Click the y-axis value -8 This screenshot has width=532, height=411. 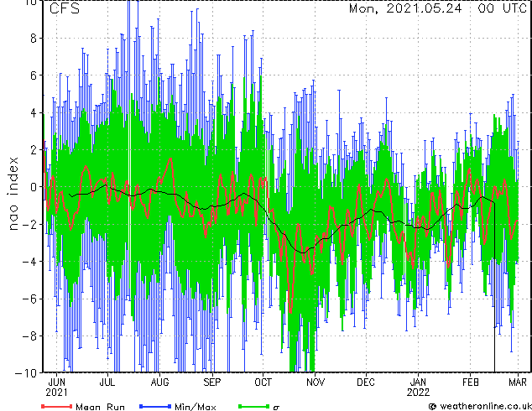tap(29, 336)
